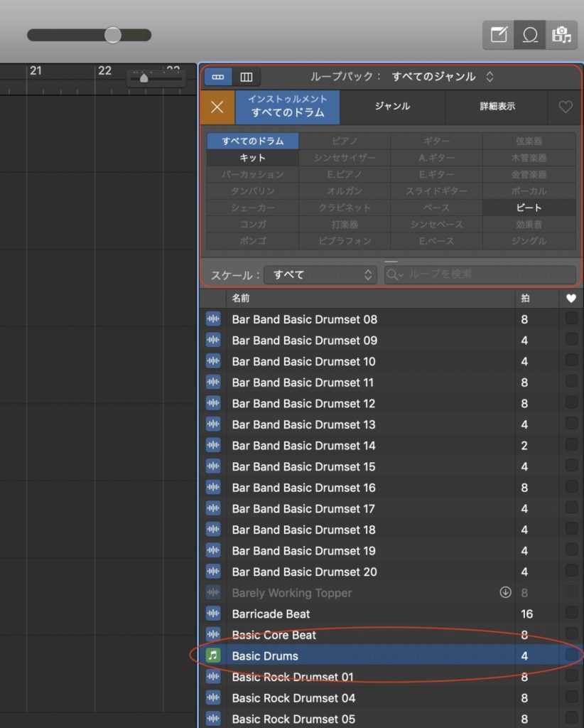Show favorites with heart filter icon
This screenshot has height=728, width=584.
pyautogui.click(x=565, y=107)
